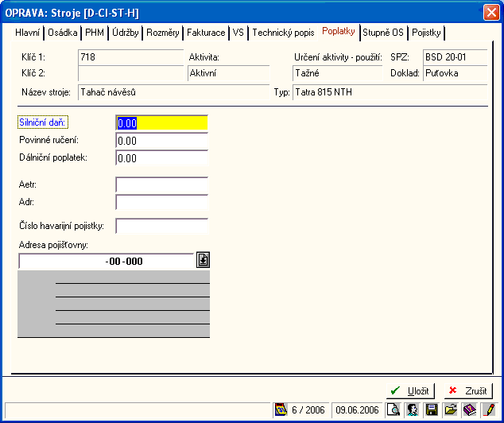Screen dimensions: 504x423
Task: Open the VS tab
Action: click(238, 33)
